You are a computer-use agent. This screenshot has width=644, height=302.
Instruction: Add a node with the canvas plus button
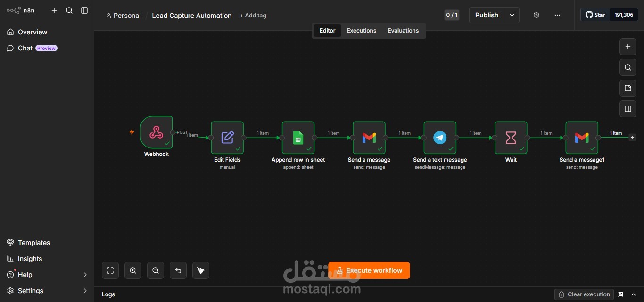[628, 47]
